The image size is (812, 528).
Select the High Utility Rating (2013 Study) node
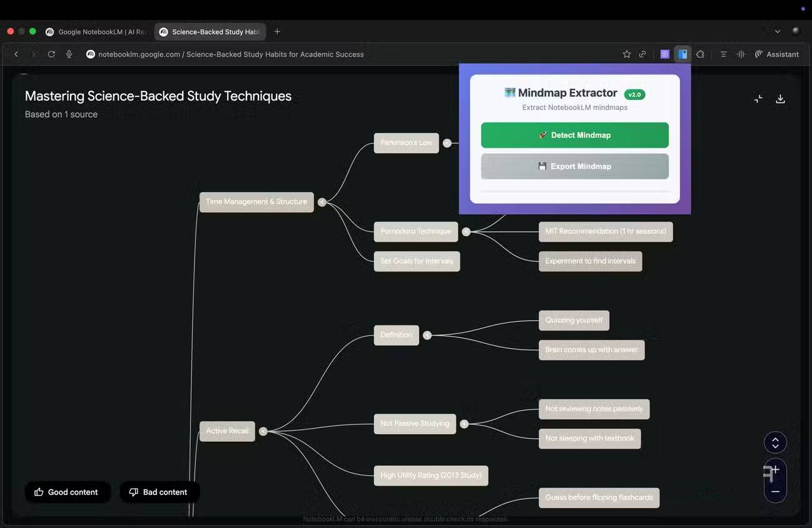click(431, 475)
